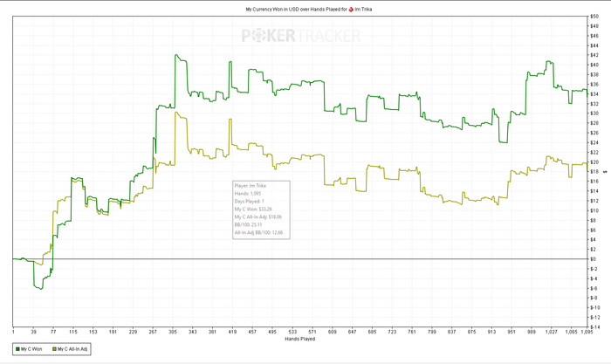The height and width of the screenshot is (364, 611).
Task: Click tooltip line All-In Adj BB/100: 12.66
Action: click(258, 233)
